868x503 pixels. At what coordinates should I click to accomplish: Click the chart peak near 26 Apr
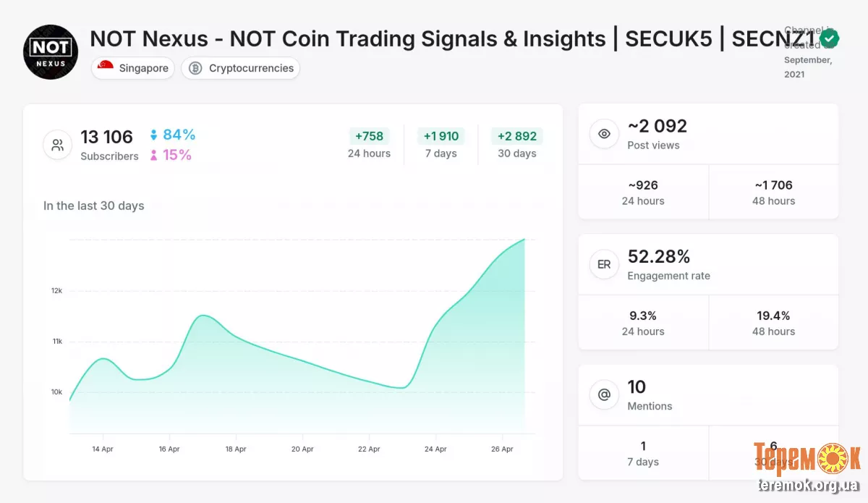pyautogui.click(x=524, y=240)
